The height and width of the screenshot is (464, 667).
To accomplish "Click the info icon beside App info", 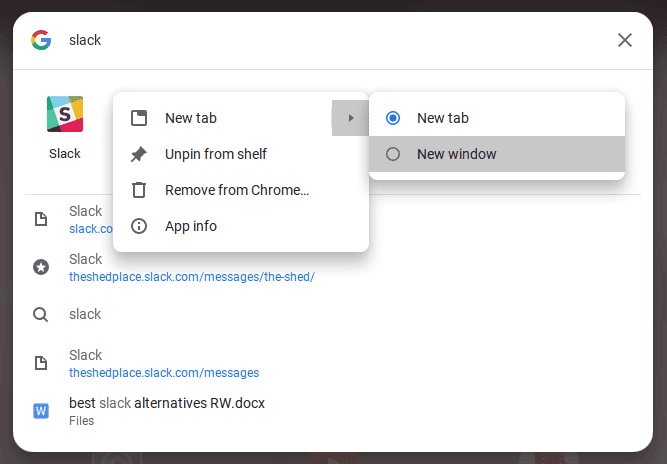I will click(139, 226).
